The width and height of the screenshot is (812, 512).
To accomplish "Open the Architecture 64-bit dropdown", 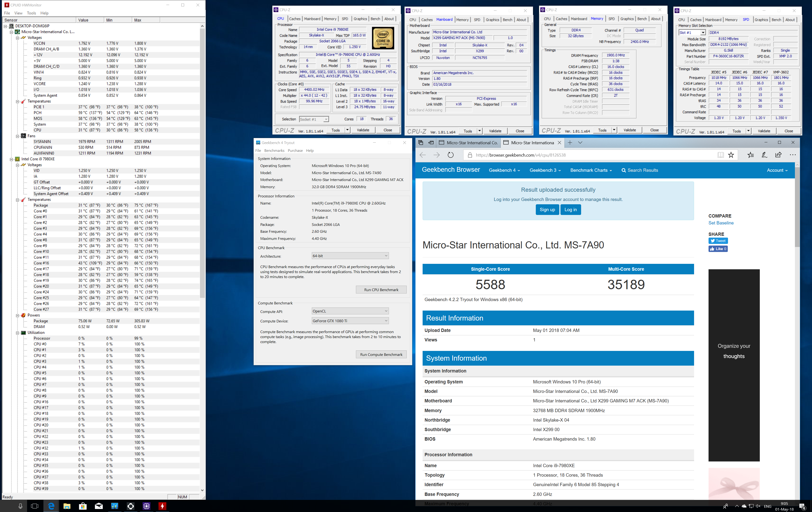I will pyautogui.click(x=350, y=256).
